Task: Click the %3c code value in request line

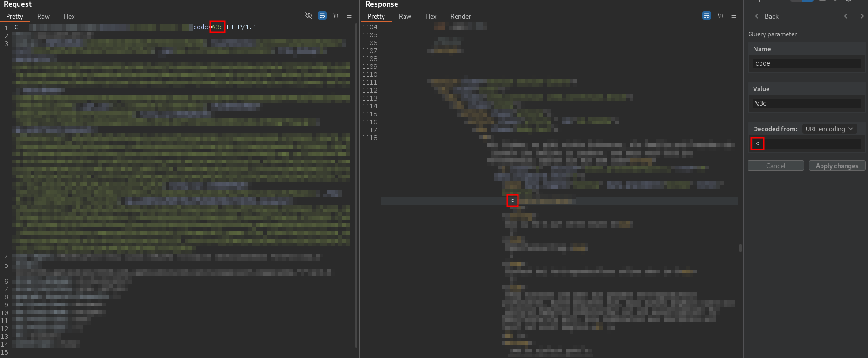Action: (x=217, y=27)
